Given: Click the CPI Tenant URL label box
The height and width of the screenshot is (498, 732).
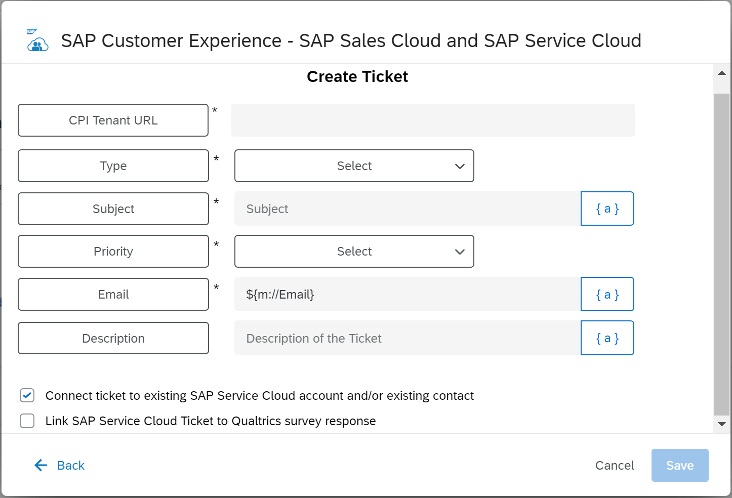Looking at the screenshot, I should click(113, 120).
